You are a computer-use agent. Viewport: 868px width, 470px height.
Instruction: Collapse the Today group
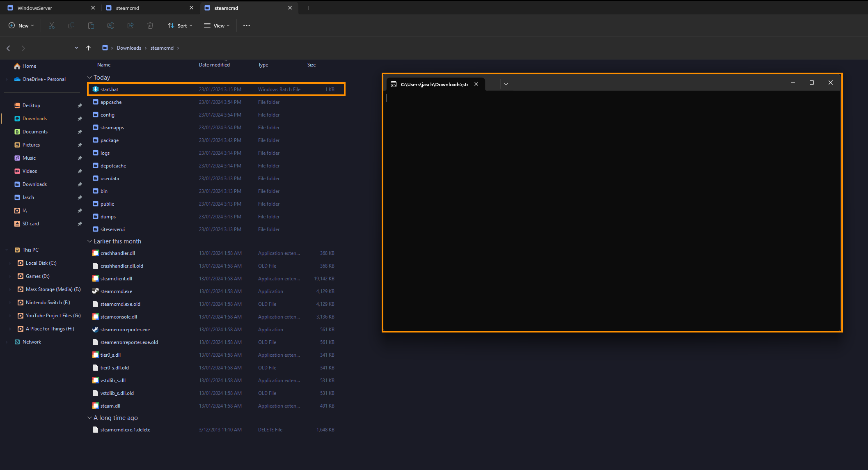coord(89,78)
